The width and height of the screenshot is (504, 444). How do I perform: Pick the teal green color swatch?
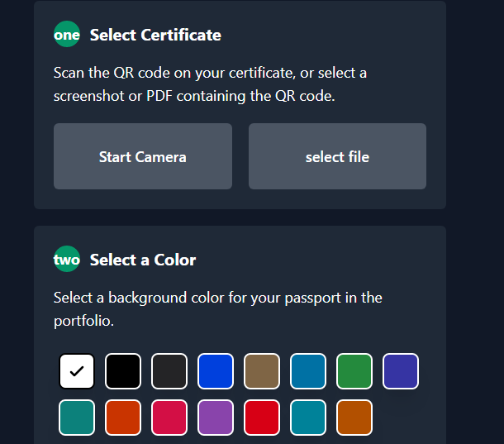77,418
